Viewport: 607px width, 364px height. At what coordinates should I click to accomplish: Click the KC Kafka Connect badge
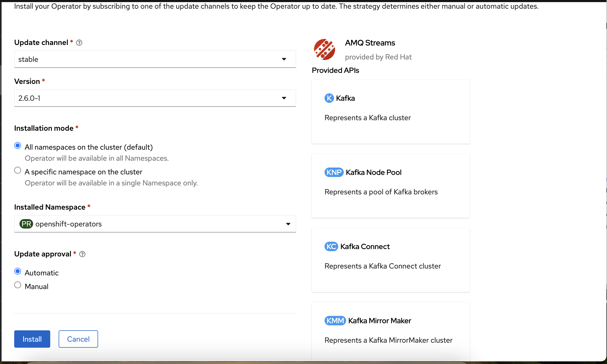pos(331,246)
